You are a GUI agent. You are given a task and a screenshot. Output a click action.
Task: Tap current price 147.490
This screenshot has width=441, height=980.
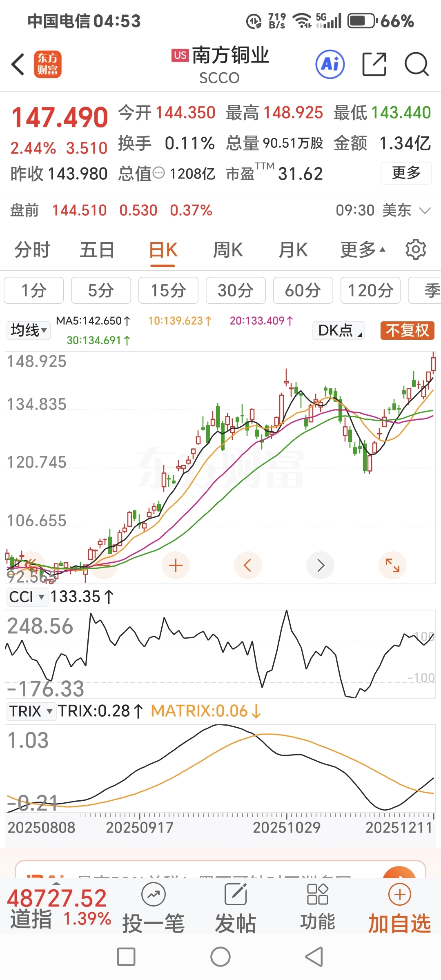click(x=60, y=118)
